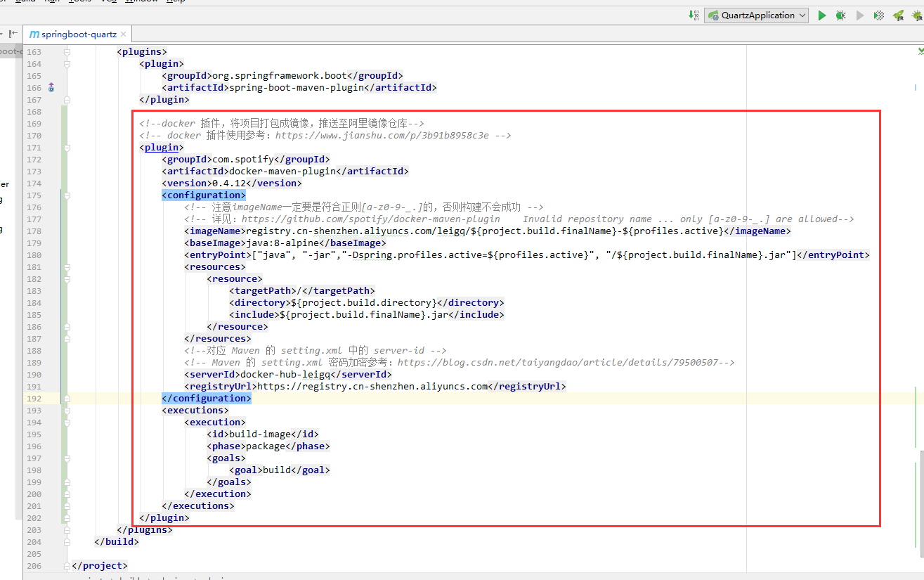
Task: Click the JRebel debug bug icon
Action: [x=917, y=15]
